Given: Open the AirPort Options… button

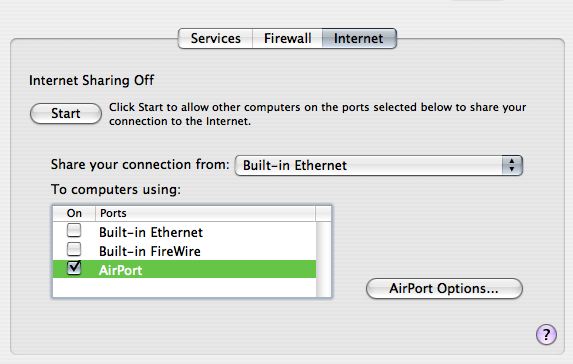Looking at the screenshot, I should click(x=444, y=289).
